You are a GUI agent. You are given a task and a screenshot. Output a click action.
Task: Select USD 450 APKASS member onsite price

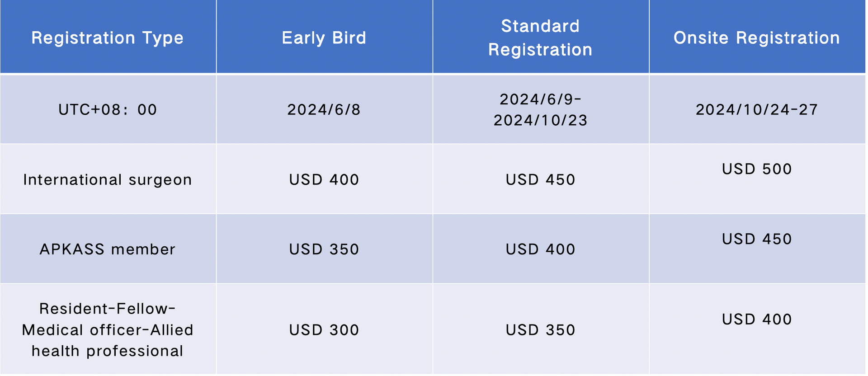[757, 239]
